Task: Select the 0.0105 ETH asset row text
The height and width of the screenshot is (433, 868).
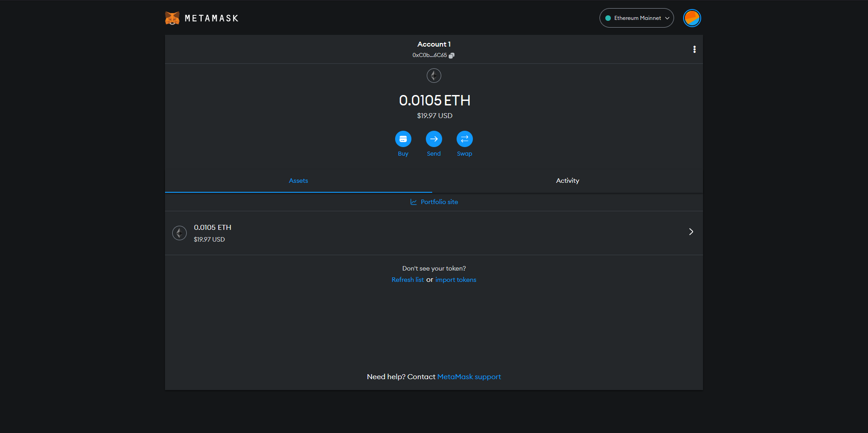Action: [212, 227]
